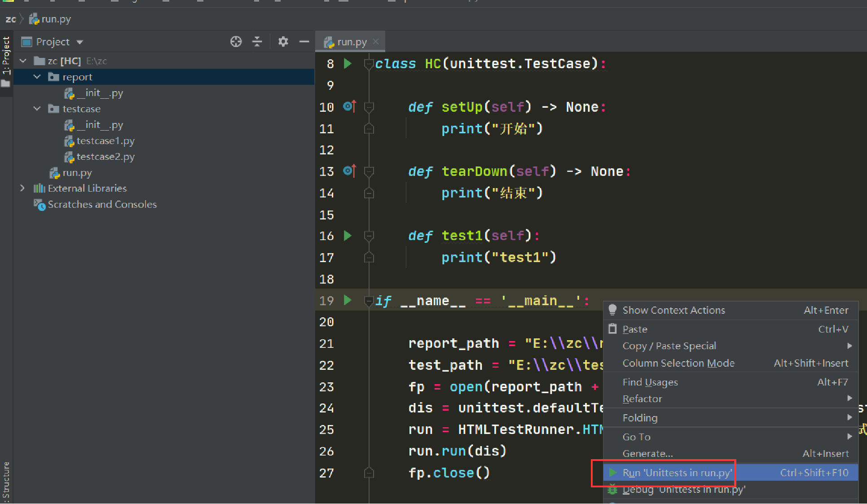This screenshot has height=504, width=867.
Task: Toggle fold marker on test1 definition line
Action: (369, 236)
